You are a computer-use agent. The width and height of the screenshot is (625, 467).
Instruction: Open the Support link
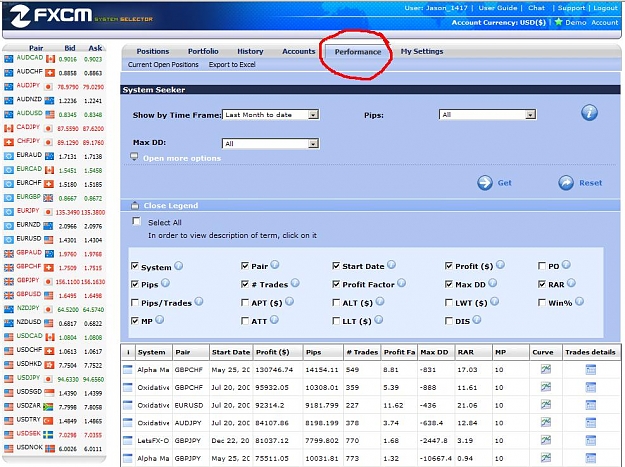pyautogui.click(x=571, y=8)
